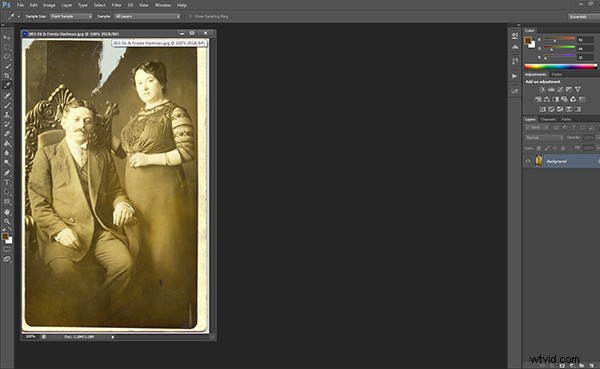Open the Actions panel play icon
Image resolution: width=600 pixels, height=369 pixels.
point(515,76)
